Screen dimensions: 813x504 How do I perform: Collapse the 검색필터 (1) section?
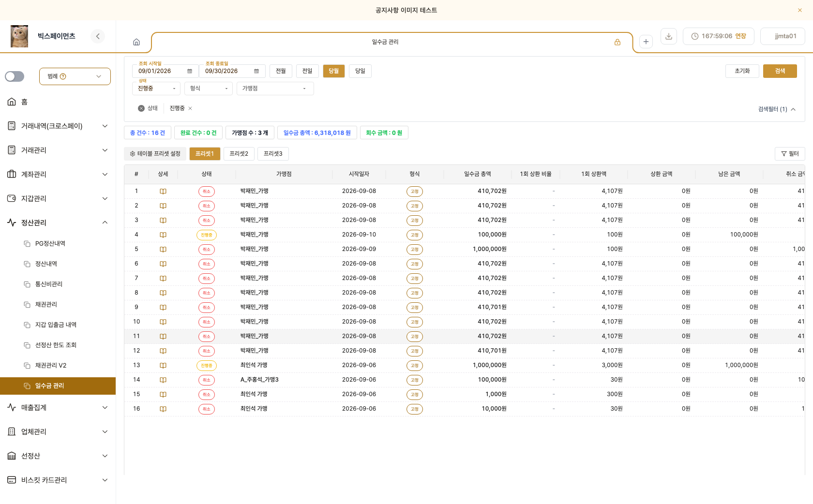pos(777,109)
